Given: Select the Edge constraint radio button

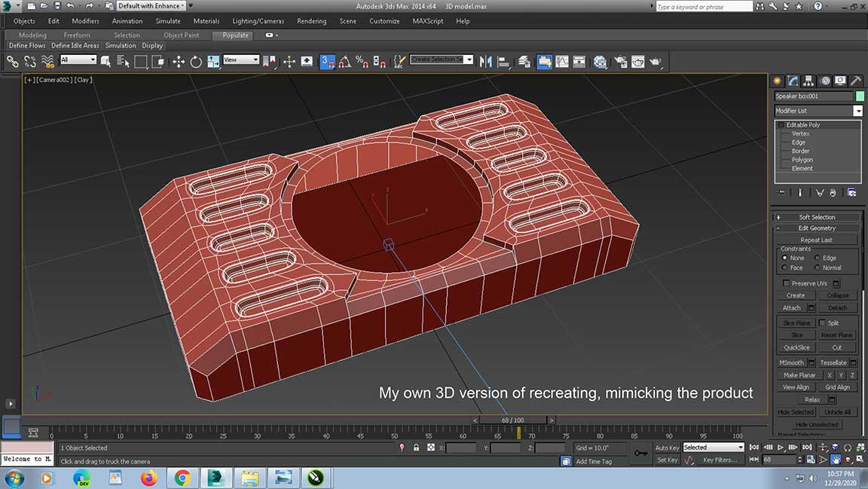Looking at the screenshot, I should point(818,258).
